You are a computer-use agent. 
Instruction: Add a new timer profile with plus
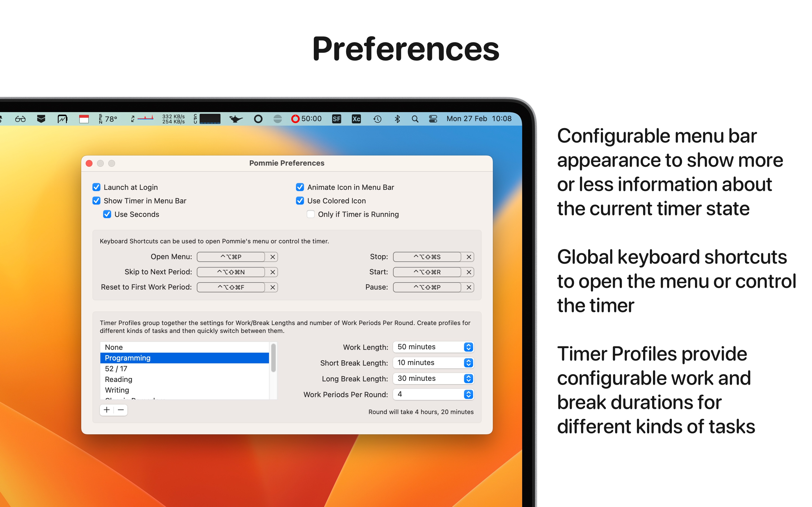pos(107,410)
